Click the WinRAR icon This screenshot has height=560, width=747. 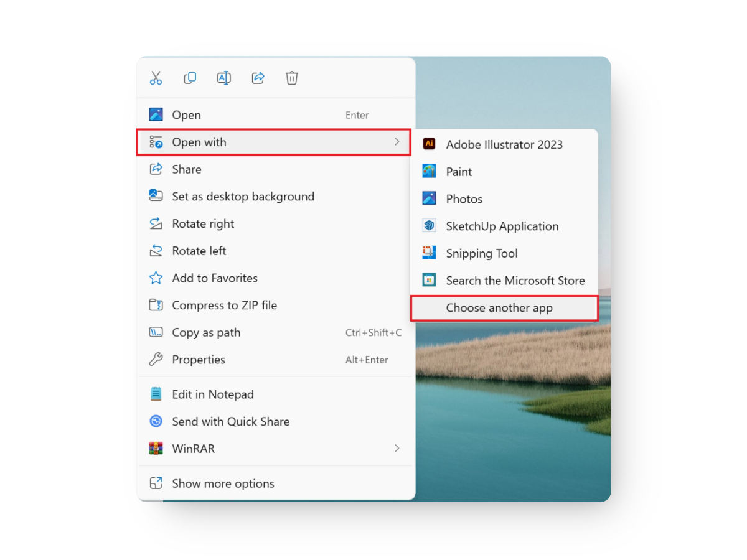(x=156, y=448)
